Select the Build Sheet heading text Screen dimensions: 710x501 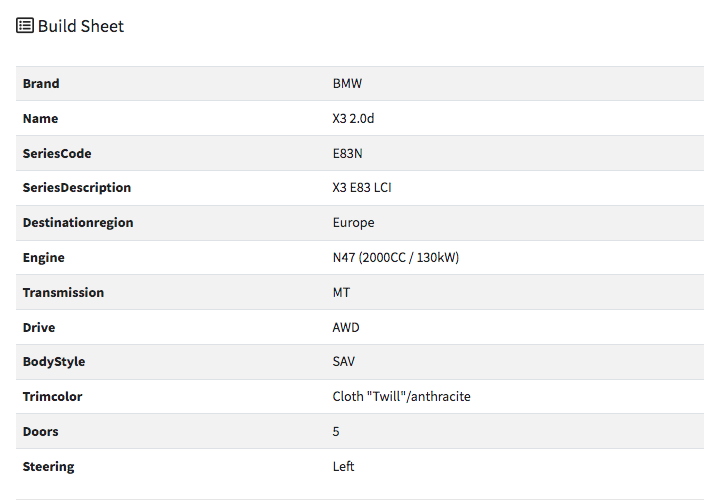click(81, 26)
